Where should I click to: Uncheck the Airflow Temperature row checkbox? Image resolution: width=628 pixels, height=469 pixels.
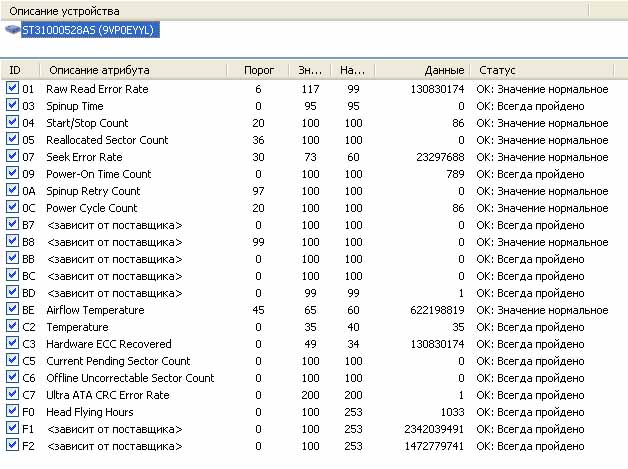pyautogui.click(x=12, y=310)
